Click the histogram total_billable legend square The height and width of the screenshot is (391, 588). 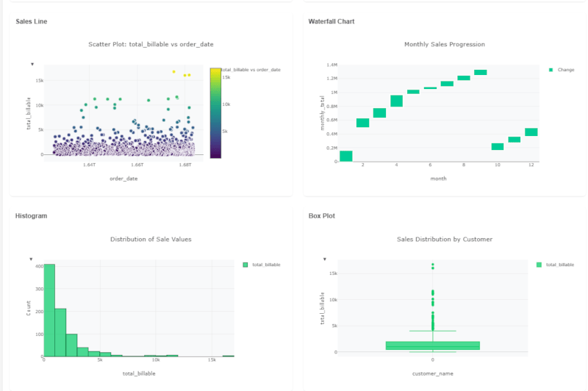point(245,265)
